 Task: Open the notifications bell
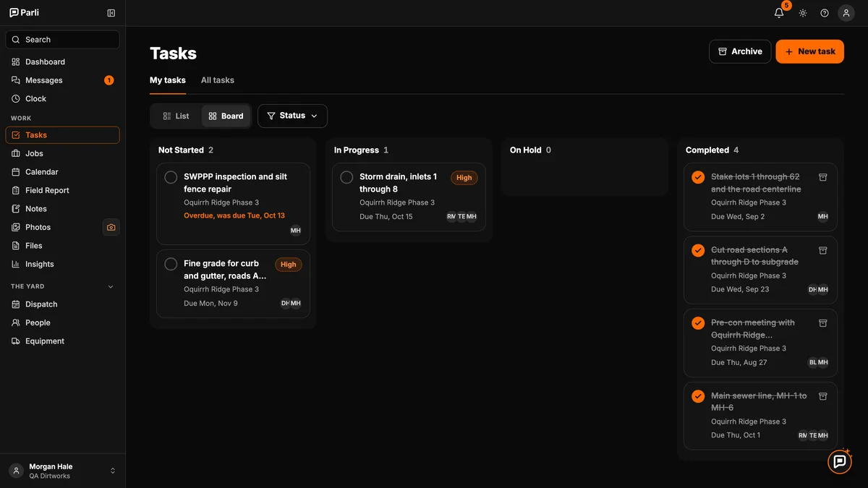tap(779, 13)
